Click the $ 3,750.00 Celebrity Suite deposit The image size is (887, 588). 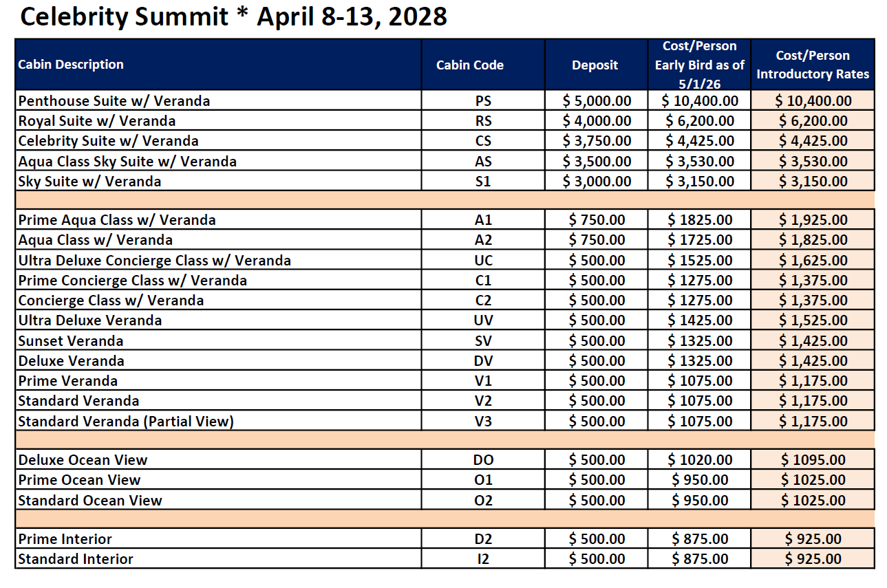pos(597,141)
